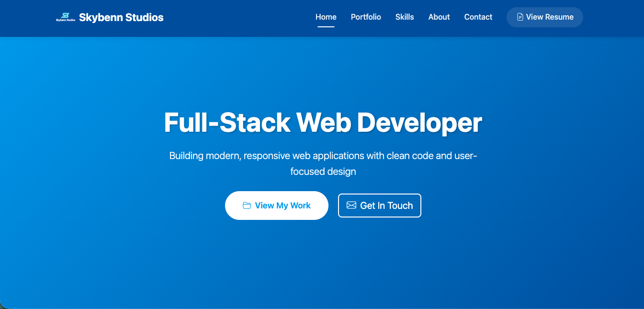Click the envelope icon on Get In Touch

coord(351,205)
